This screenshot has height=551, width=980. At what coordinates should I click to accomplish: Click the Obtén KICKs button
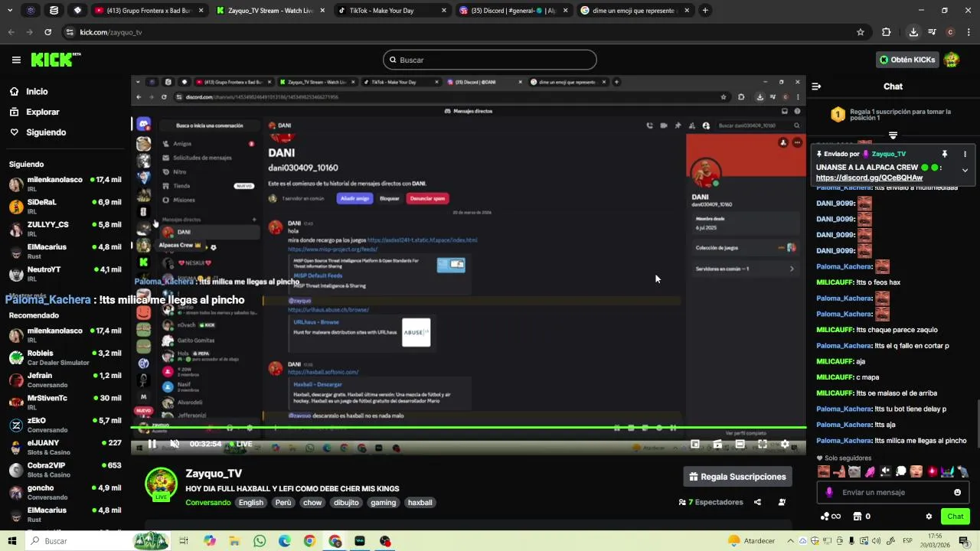906,60
